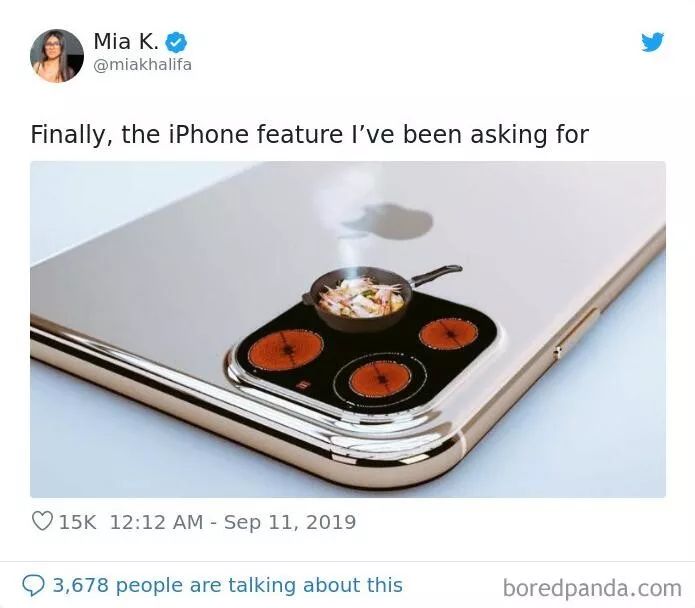Image resolution: width=695 pixels, height=608 pixels.
Task: Click the Twitter bird logo
Action: point(652,42)
